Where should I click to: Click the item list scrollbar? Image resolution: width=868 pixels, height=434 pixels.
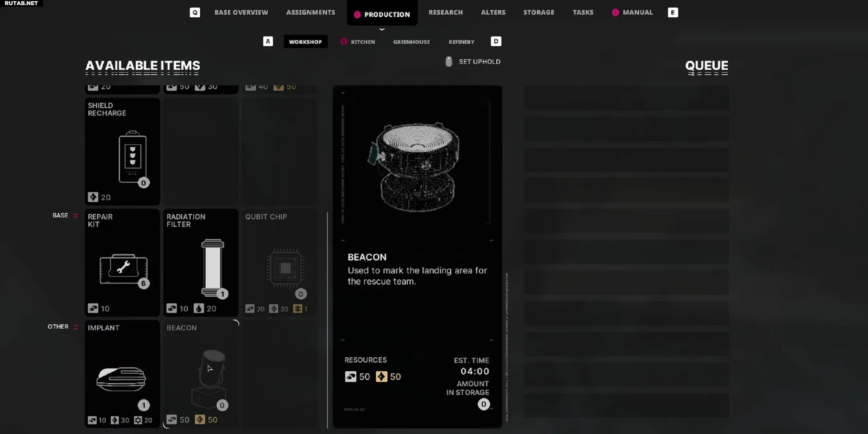point(327,320)
